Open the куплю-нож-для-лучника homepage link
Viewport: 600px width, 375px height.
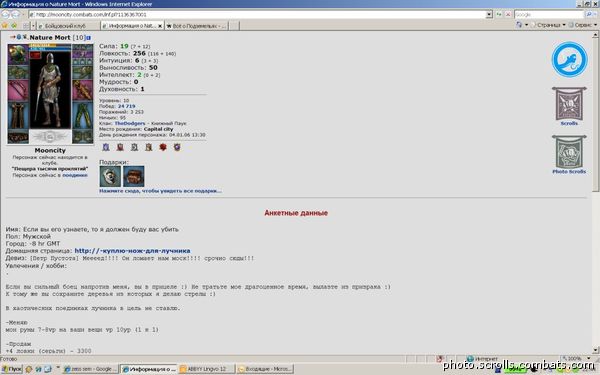coord(132,251)
